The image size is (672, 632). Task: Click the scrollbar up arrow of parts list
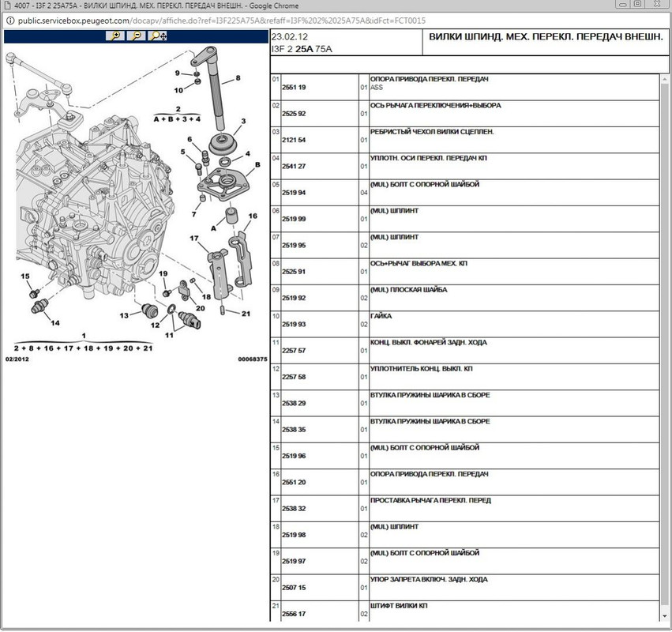[665, 80]
